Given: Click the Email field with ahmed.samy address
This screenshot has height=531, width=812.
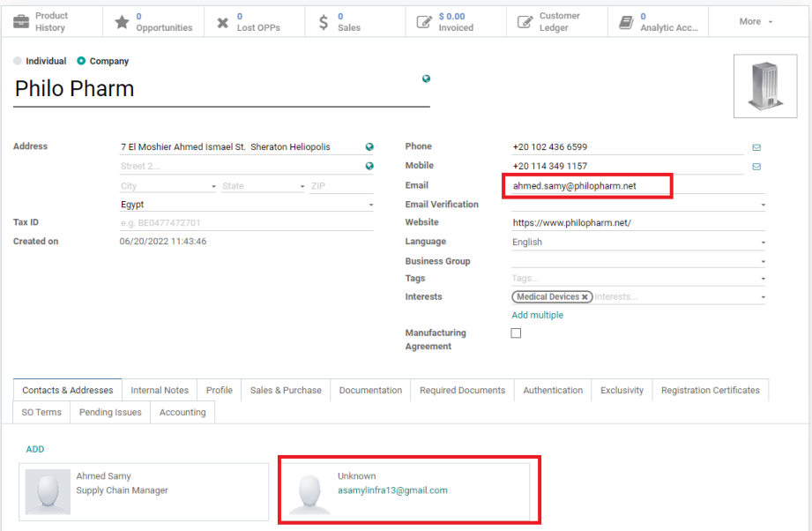Looking at the screenshot, I should (638, 186).
